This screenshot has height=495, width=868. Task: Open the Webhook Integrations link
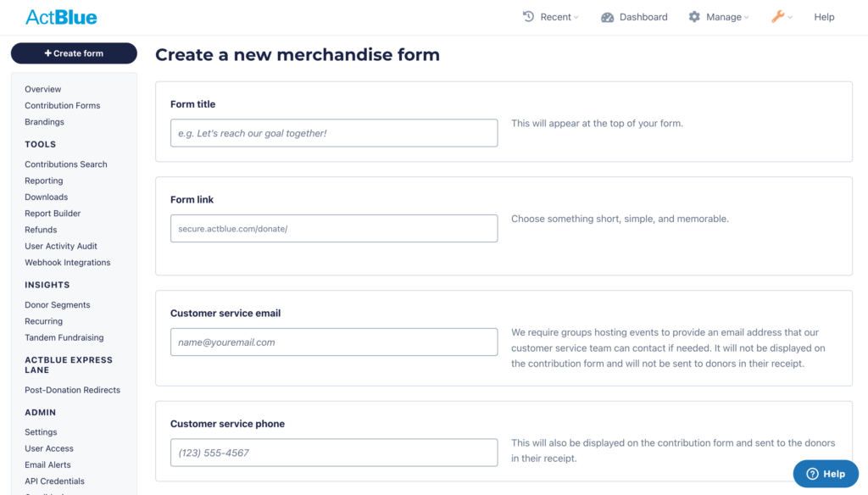[x=68, y=263]
